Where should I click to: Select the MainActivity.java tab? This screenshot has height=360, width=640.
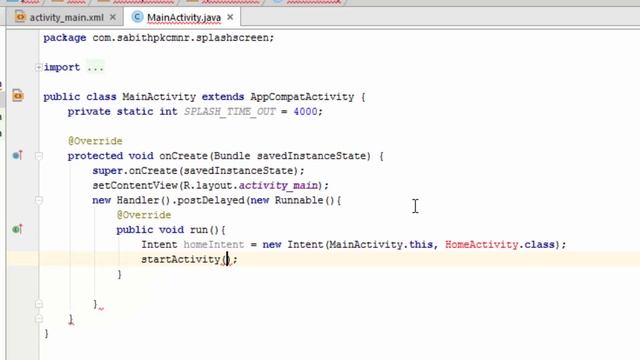click(184, 18)
